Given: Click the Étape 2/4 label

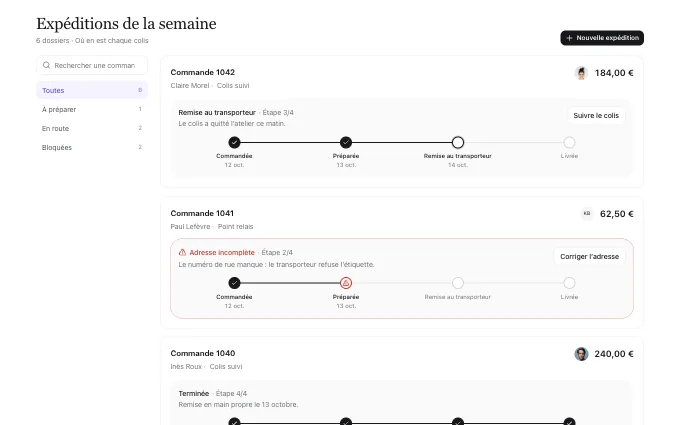Looking at the screenshot, I should pos(277,252).
